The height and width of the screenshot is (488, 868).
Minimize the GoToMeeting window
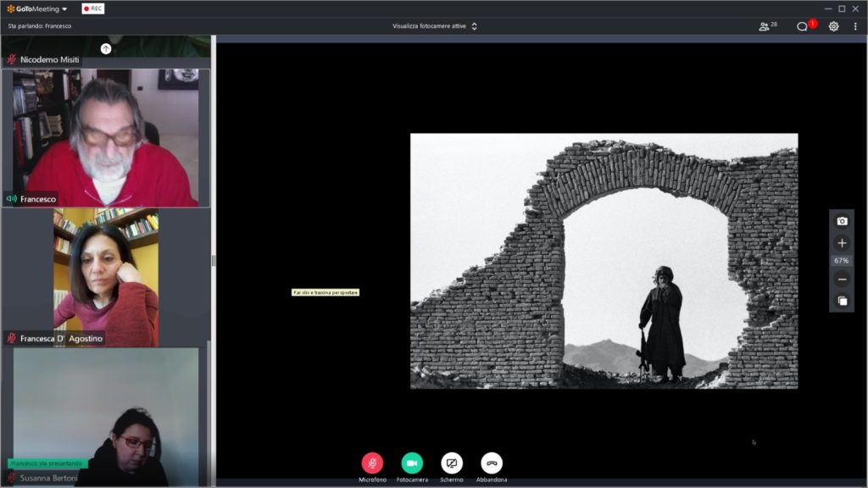[828, 8]
